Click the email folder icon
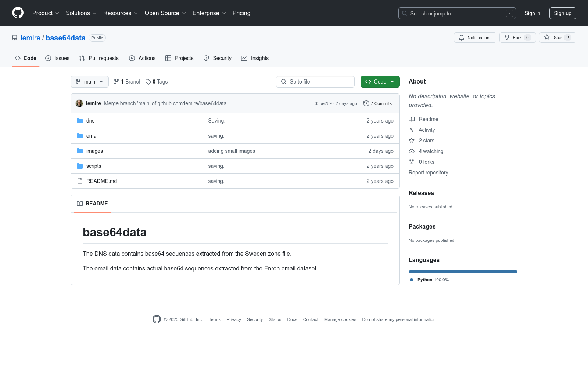 tap(80, 136)
